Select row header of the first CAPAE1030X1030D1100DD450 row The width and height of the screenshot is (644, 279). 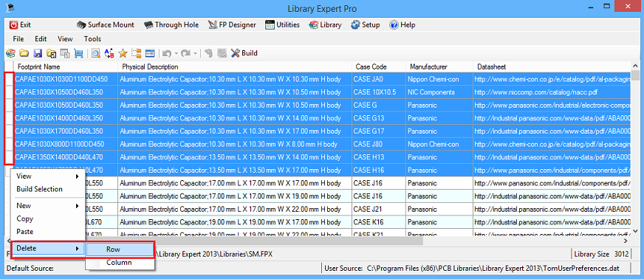(x=9, y=79)
